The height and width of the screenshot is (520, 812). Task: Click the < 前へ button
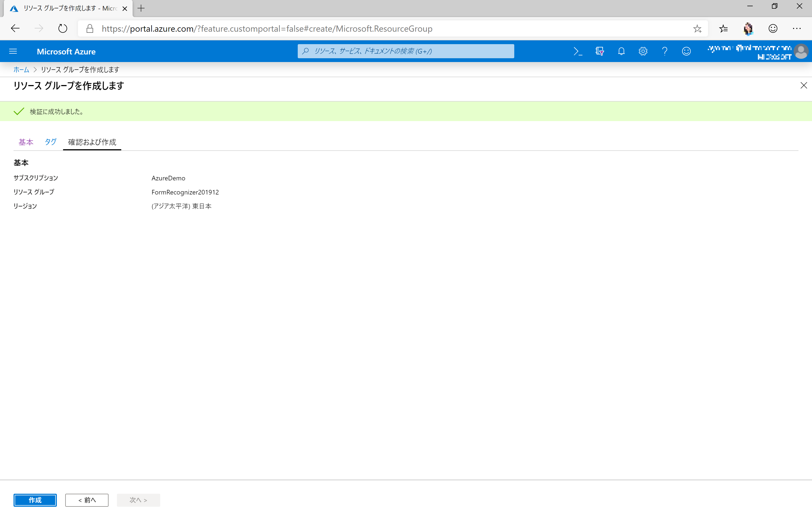[x=87, y=500]
